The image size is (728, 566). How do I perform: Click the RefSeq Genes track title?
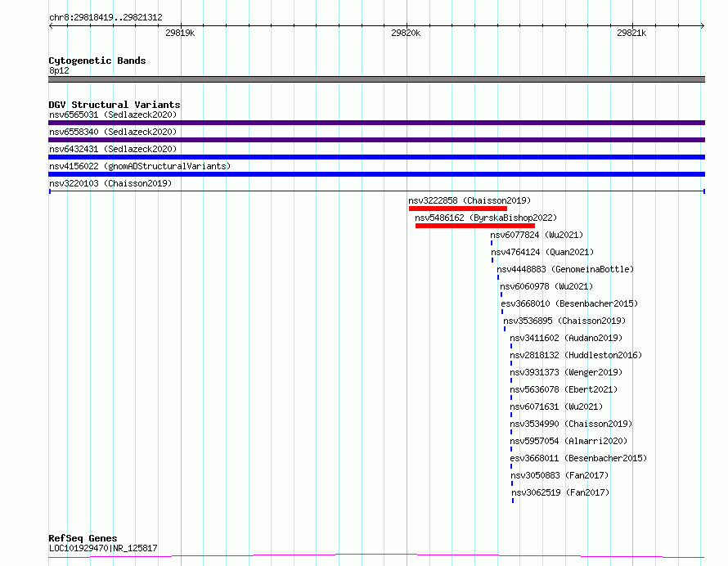click(83, 538)
